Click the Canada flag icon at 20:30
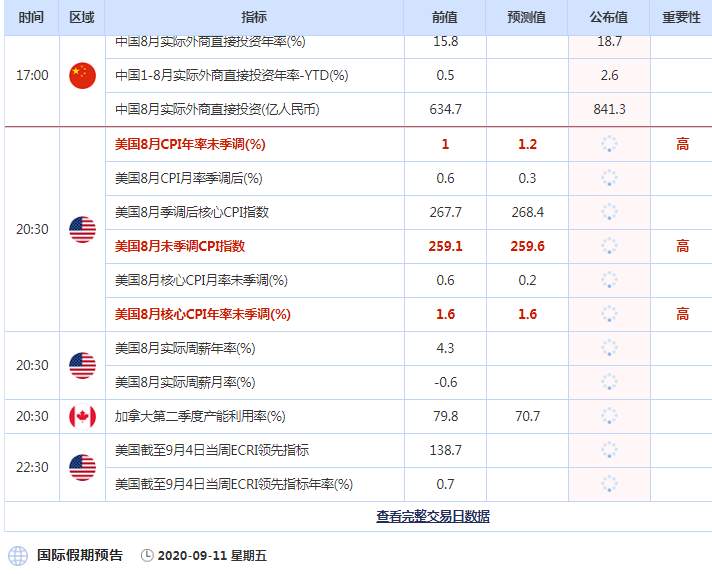The height and width of the screenshot is (574, 712). click(x=82, y=416)
